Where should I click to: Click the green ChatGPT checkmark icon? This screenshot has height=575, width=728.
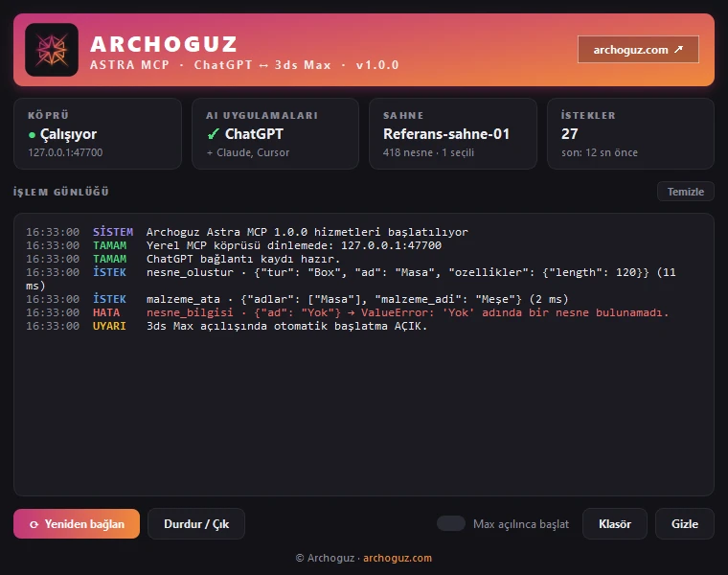tap(213, 134)
